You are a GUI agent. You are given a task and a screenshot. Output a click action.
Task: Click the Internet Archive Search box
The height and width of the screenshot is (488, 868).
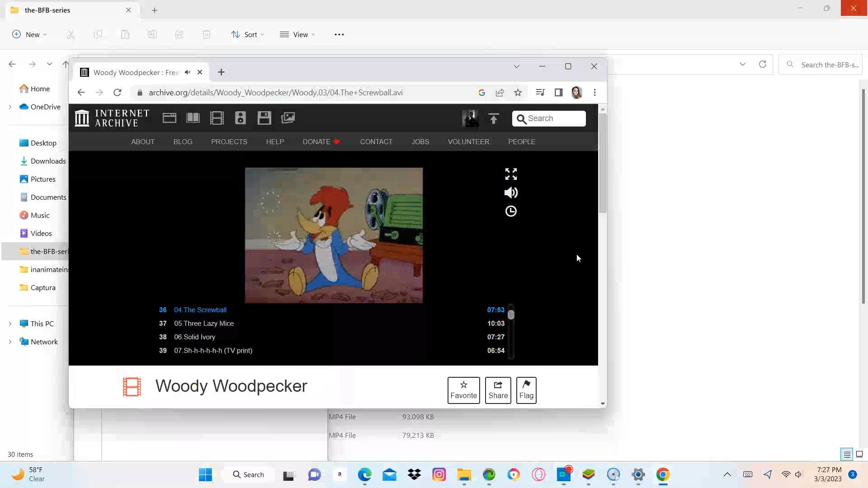click(549, 118)
